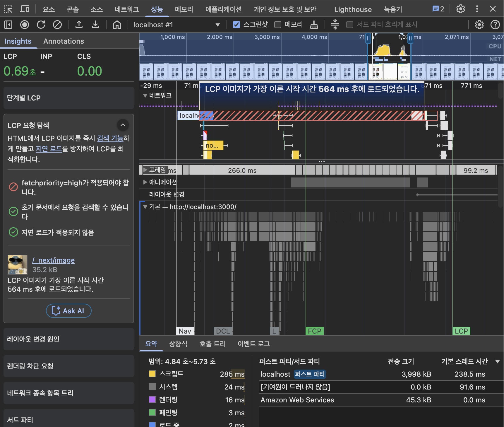The height and width of the screenshot is (427, 504).
Task: Open the 호출 트리 tab
Action: click(212, 344)
